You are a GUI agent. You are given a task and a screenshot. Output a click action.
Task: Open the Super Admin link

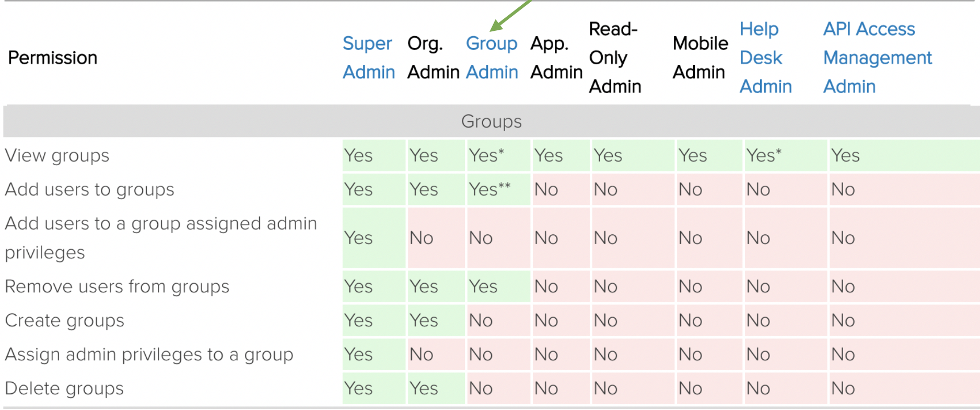(368, 58)
